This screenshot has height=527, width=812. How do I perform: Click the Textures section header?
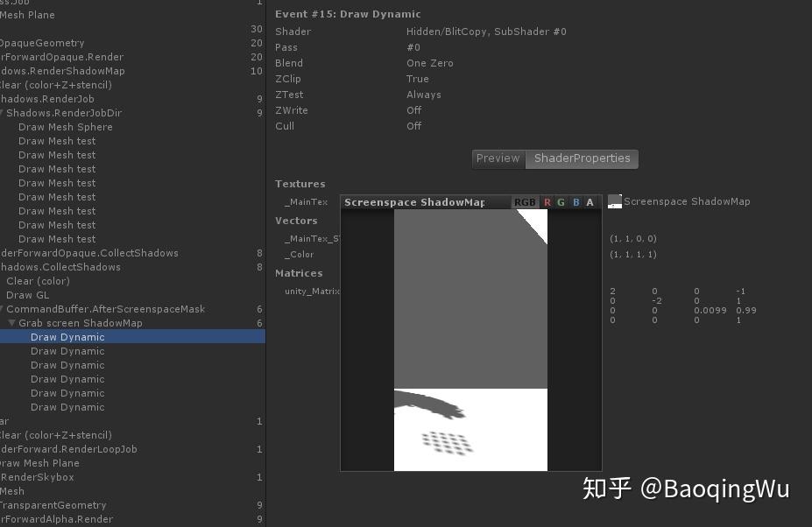click(x=300, y=184)
